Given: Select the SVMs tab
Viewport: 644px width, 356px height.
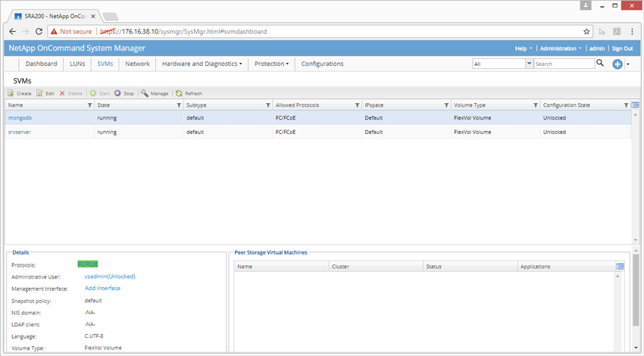Looking at the screenshot, I should (105, 64).
